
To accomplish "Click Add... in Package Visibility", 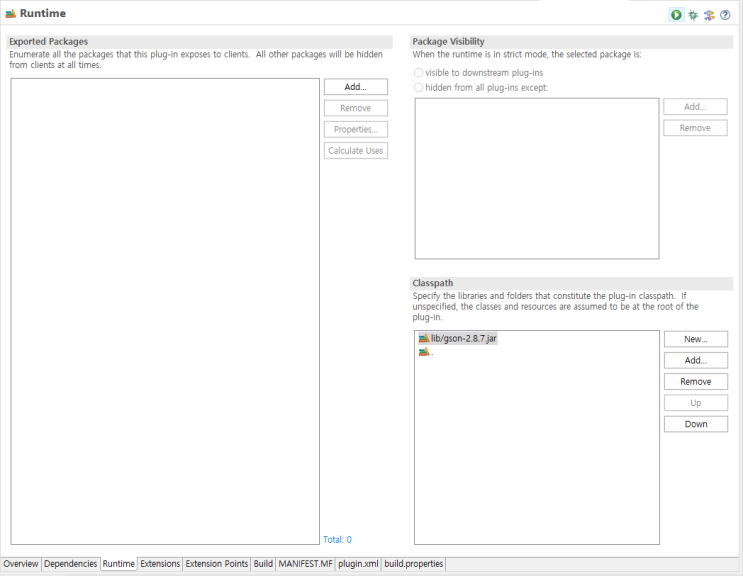I will point(695,107).
